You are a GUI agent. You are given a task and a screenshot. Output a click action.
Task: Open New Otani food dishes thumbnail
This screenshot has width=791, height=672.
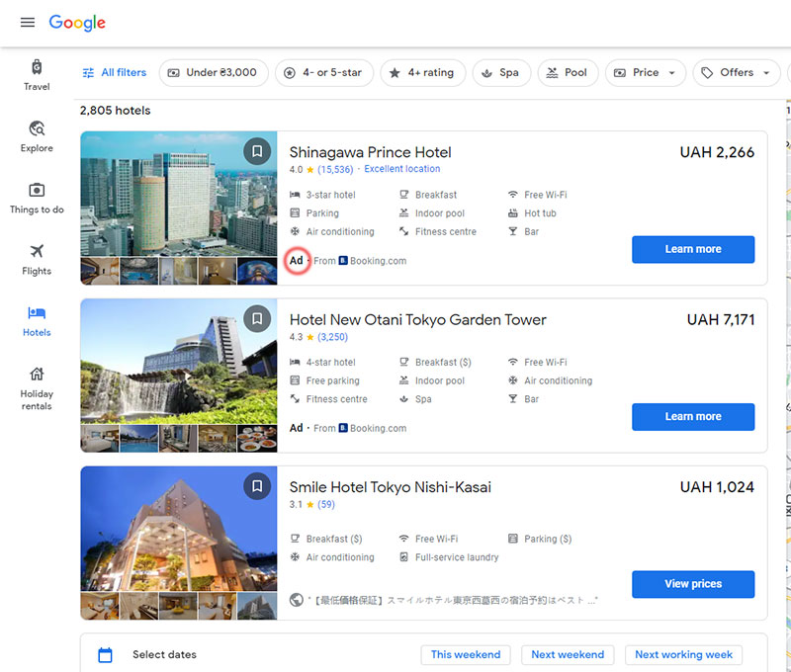[257, 439]
